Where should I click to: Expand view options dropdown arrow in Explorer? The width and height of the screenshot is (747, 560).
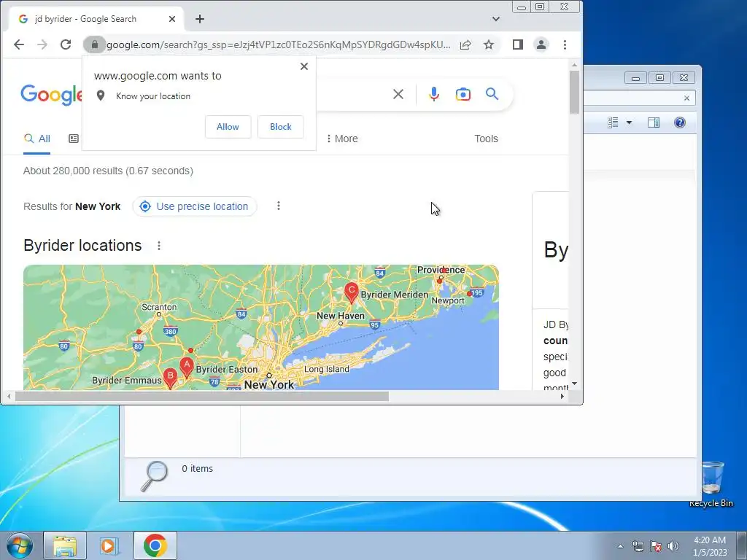point(629,122)
